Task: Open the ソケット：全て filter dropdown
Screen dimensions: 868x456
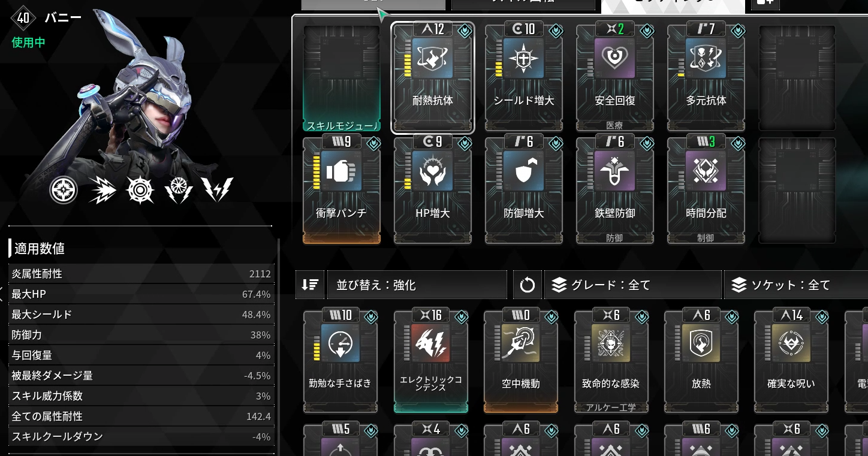Action: (796, 285)
